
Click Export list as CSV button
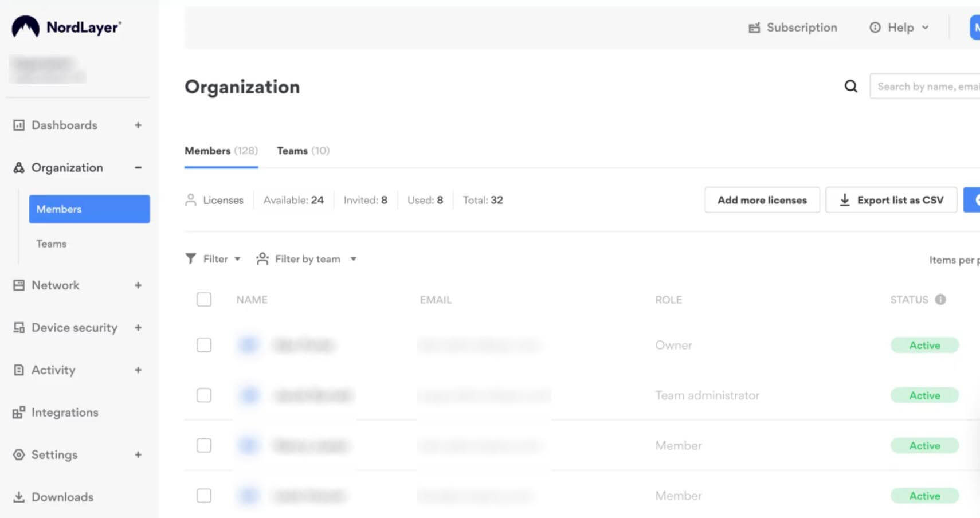(x=891, y=200)
